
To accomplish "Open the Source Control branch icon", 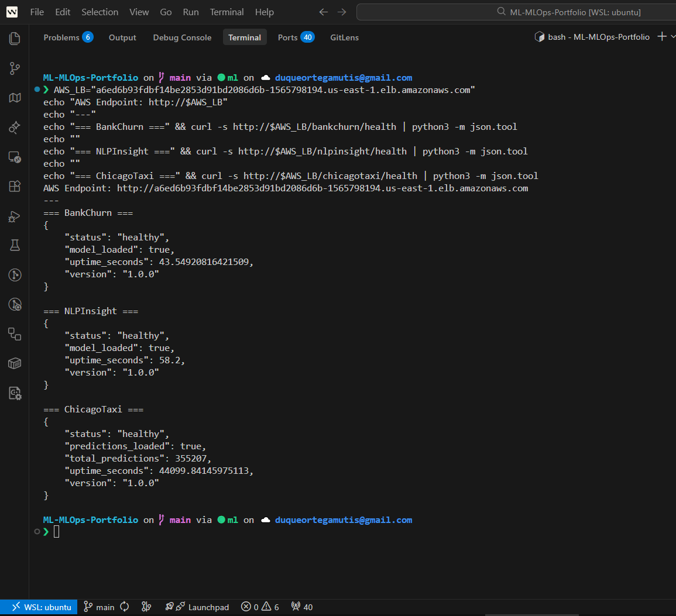I will tap(15, 68).
